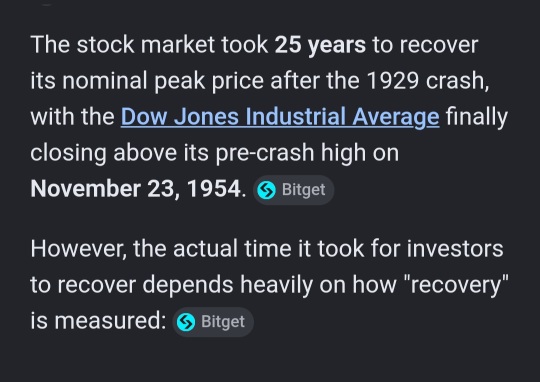Click the 'pre-crash high' phrase
This screenshot has height=382, width=540.
click(x=290, y=153)
